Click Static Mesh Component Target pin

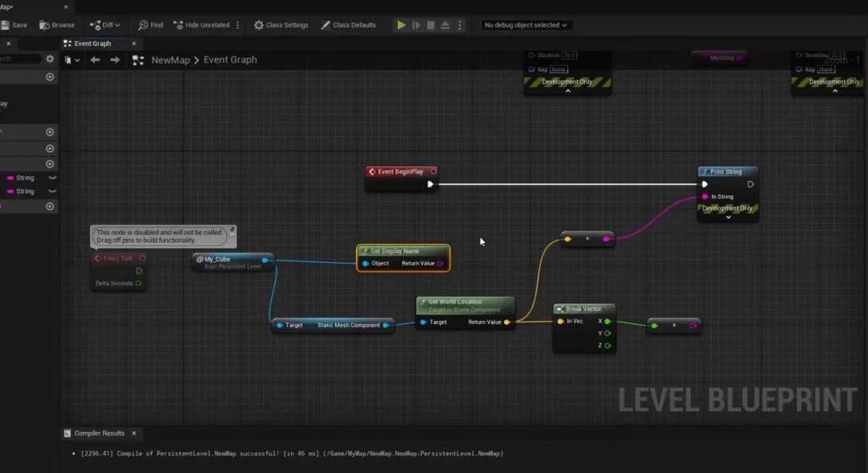tap(280, 325)
